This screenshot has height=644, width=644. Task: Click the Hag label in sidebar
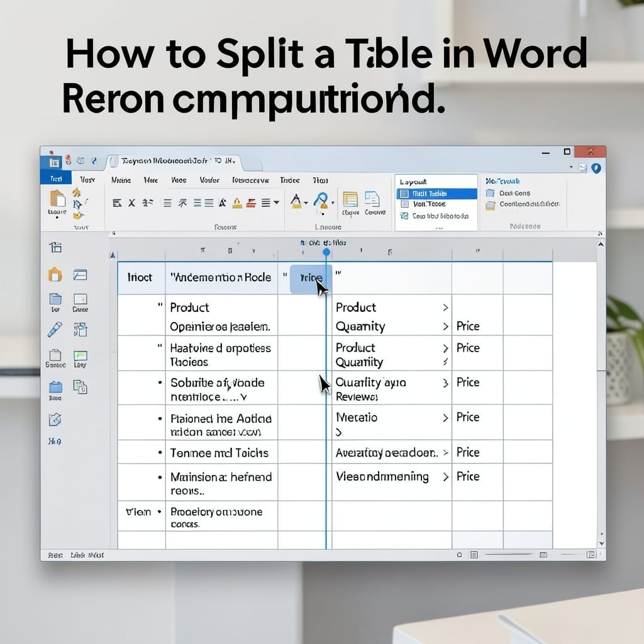pyautogui.click(x=55, y=441)
